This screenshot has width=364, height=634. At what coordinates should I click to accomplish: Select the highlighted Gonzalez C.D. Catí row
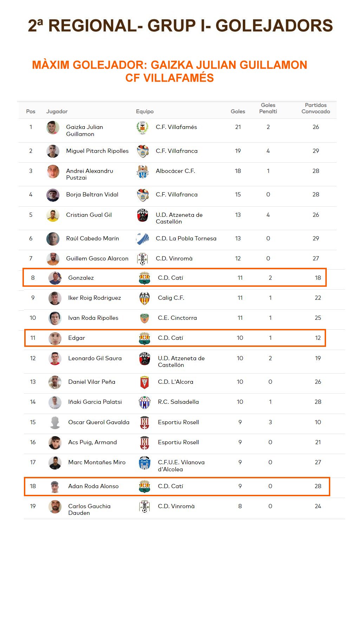point(175,278)
